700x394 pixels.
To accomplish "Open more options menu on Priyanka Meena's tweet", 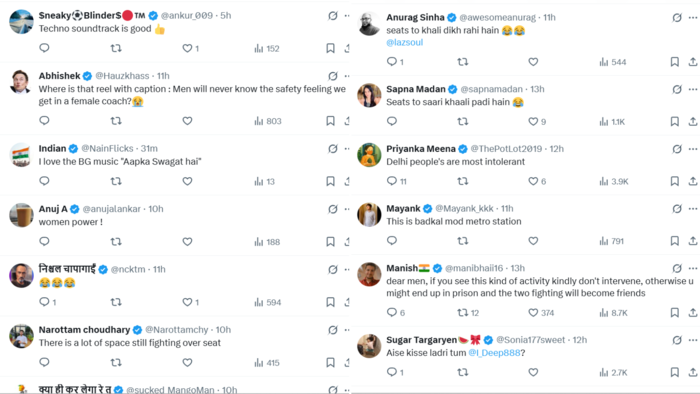I will point(693,149).
